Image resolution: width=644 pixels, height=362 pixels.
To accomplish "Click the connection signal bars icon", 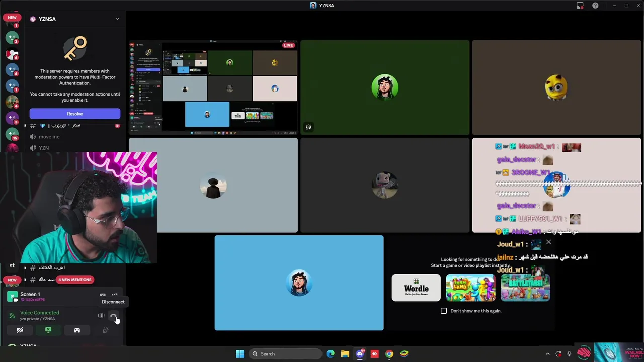I will 12,315.
